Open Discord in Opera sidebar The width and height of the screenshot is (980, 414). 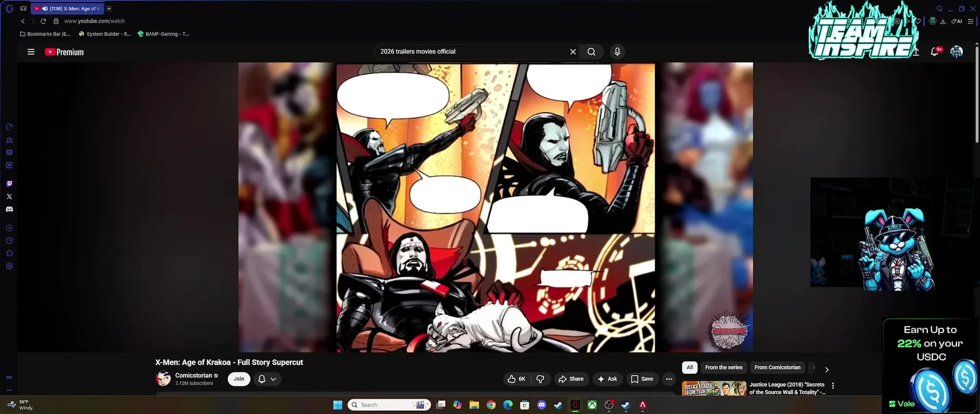9,209
